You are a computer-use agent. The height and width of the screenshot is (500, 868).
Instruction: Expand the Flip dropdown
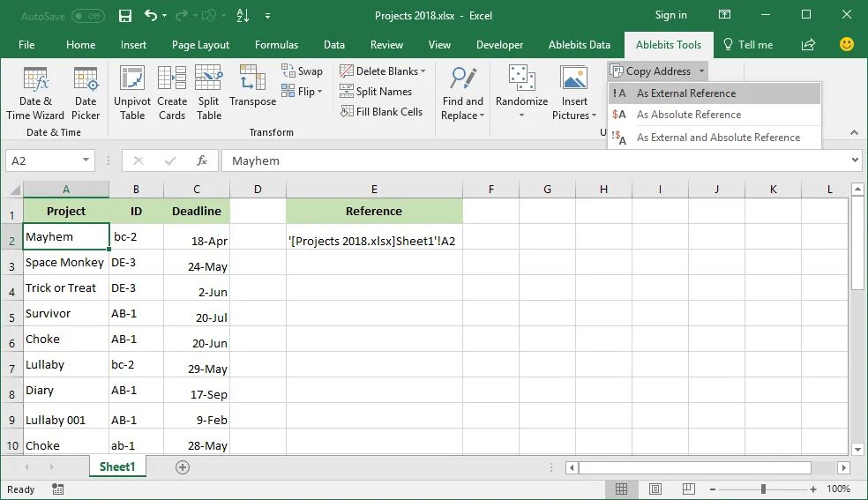point(319,92)
